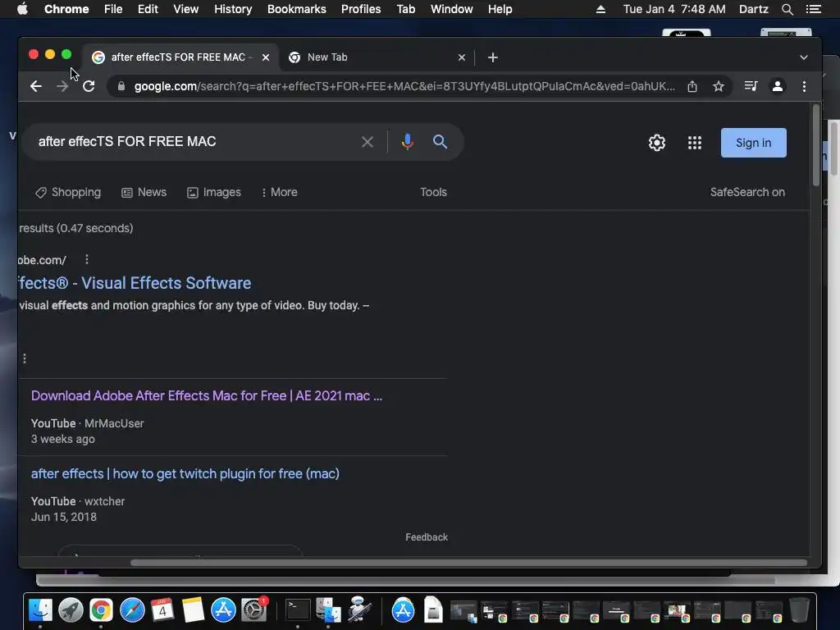Close the New Tab tab

point(462,57)
